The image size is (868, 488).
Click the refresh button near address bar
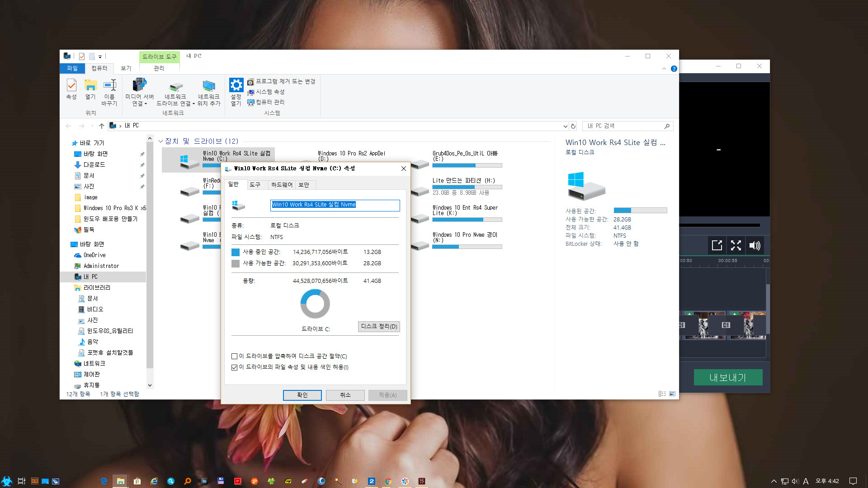tap(573, 126)
